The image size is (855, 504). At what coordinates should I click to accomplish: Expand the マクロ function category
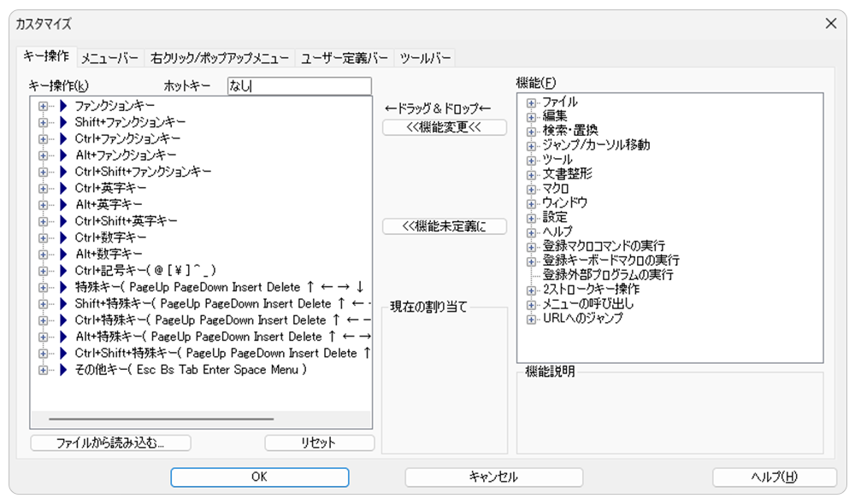[x=531, y=188]
